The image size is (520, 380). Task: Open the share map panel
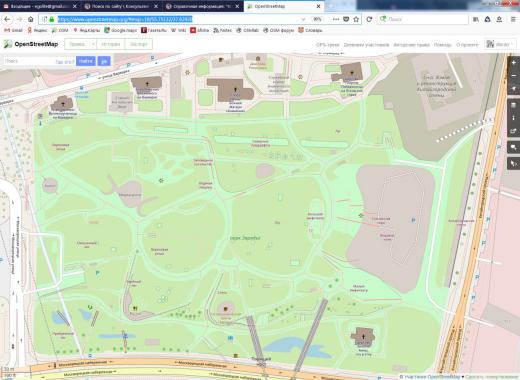[514, 131]
